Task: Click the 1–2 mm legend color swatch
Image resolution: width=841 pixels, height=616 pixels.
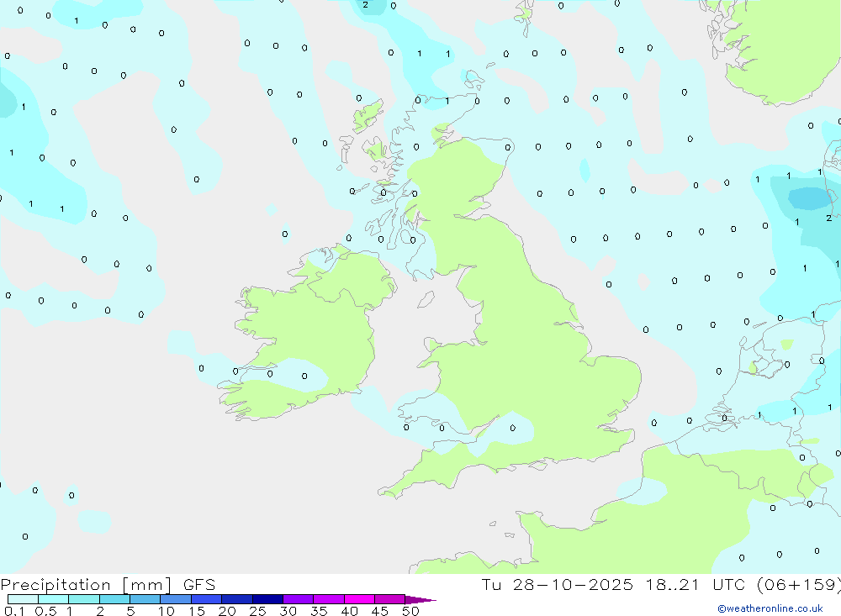Action: click(x=84, y=599)
